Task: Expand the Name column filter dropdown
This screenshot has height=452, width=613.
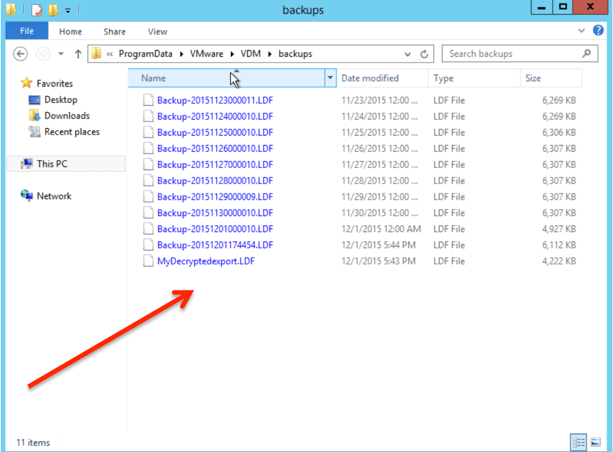Action: click(330, 78)
